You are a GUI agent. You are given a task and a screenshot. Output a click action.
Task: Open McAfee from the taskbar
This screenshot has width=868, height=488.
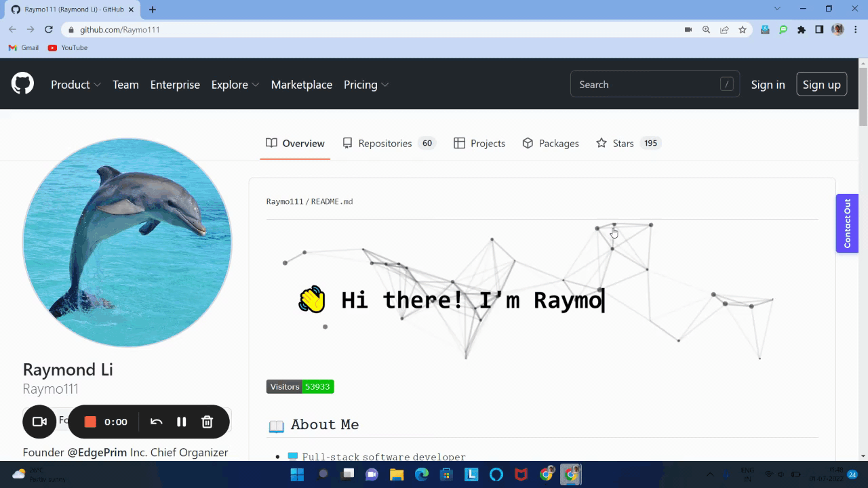(521, 474)
